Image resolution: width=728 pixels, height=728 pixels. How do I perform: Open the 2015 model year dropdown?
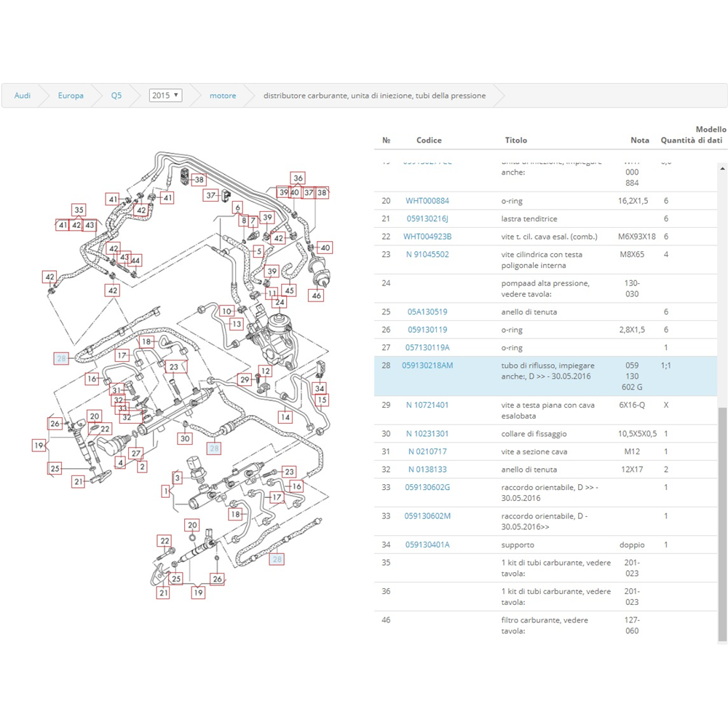click(x=165, y=95)
